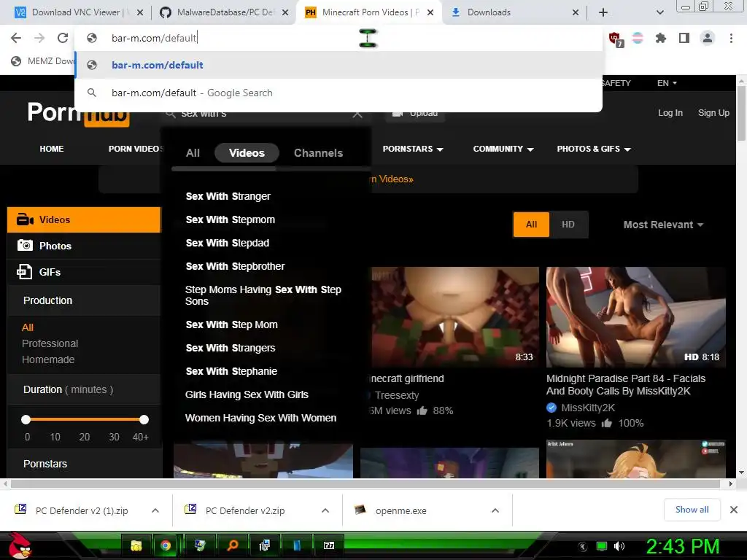
Task: Select the Google Search suggestion for bar-m.com/default
Action: (338, 93)
